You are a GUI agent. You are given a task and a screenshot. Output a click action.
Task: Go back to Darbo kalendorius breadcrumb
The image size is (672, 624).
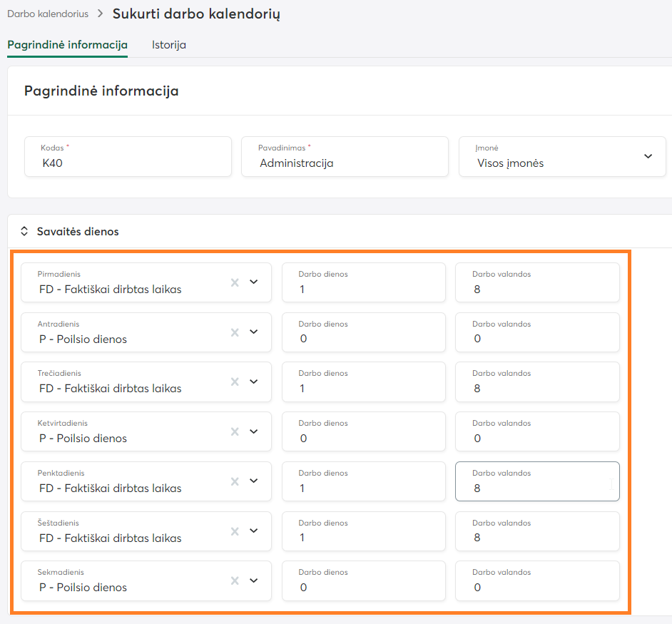48,14
